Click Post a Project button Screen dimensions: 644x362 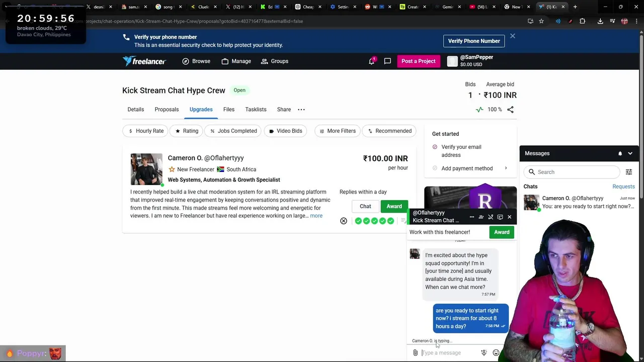[x=418, y=61]
